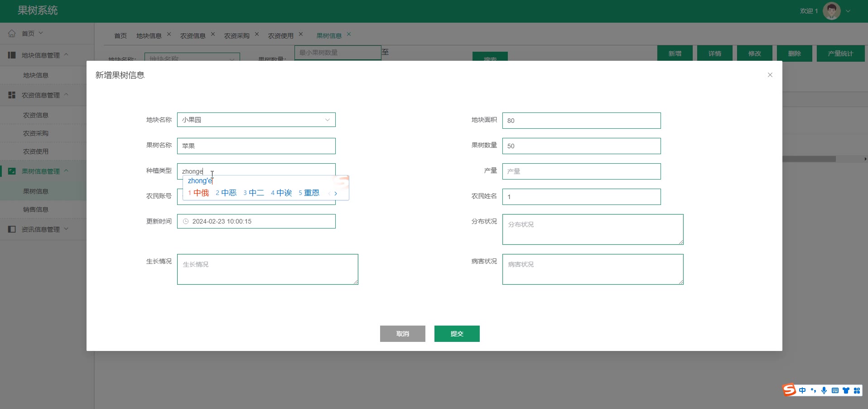The width and height of the screenshot is (868, 409).
Task: Toggle IME punctuation mode icon
Action: [x=813, y=390]
